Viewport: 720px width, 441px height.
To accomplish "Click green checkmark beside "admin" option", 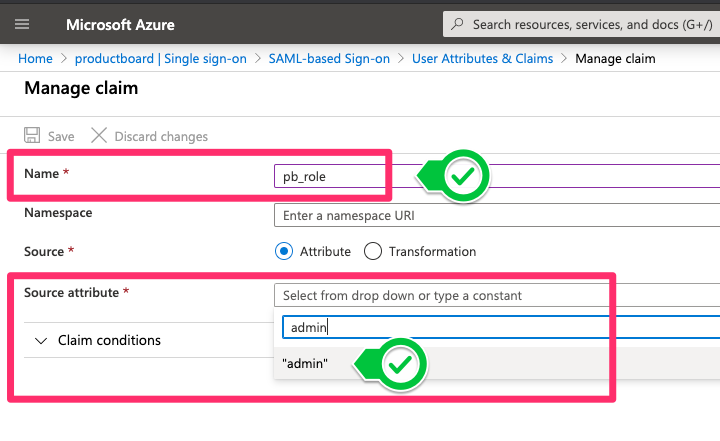I will [x=401, y=365].
